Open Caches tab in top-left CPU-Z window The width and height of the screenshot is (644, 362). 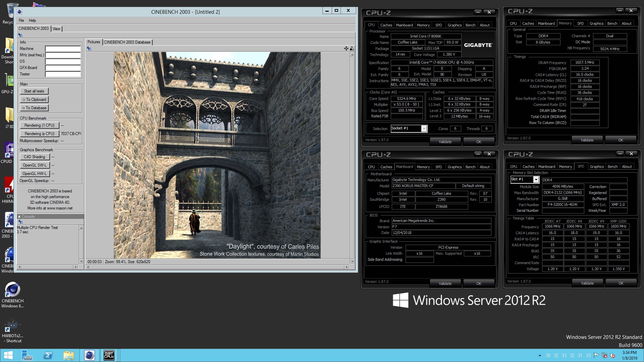(386, 25)
